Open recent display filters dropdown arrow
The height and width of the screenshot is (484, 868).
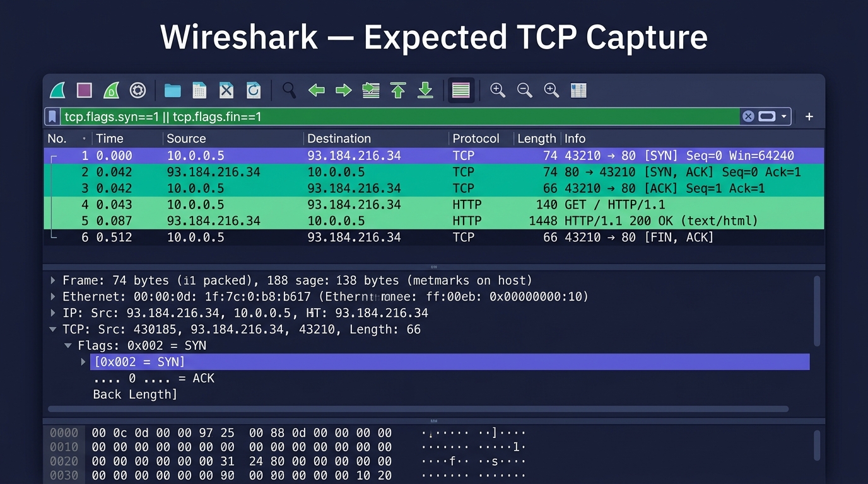point(784,117)
